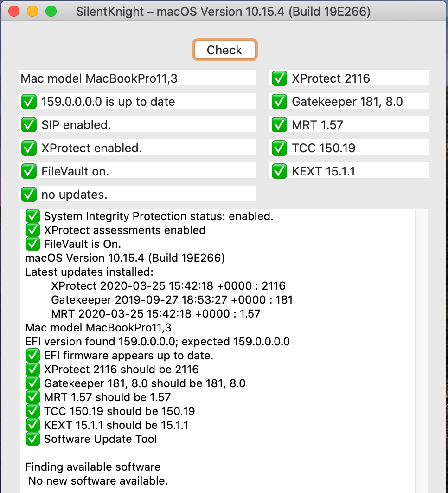Screen dimensions: 448x493
Task: Click checkmark next to 'SIP enabled.'
Action: tap(29, 125)
